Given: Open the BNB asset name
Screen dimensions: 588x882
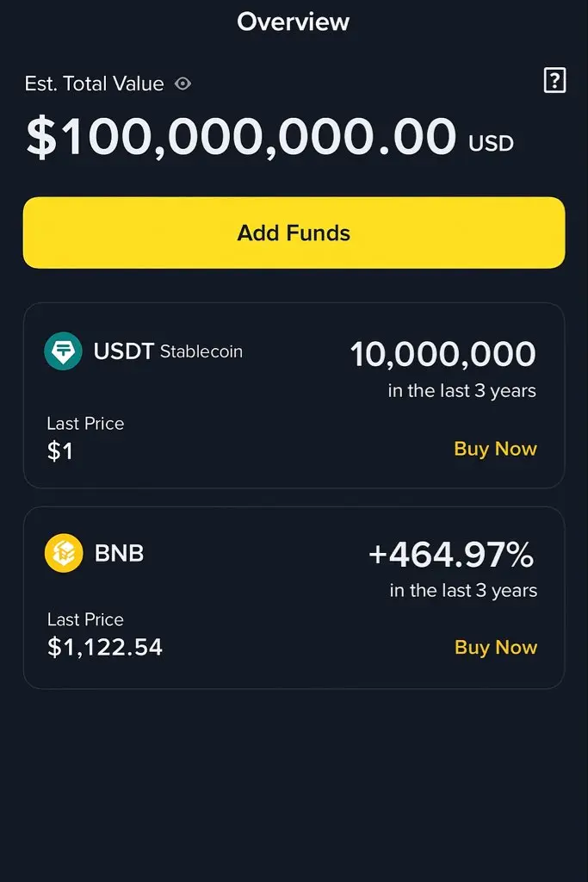Looking at the screenshot, I should (x=119, y=553).
